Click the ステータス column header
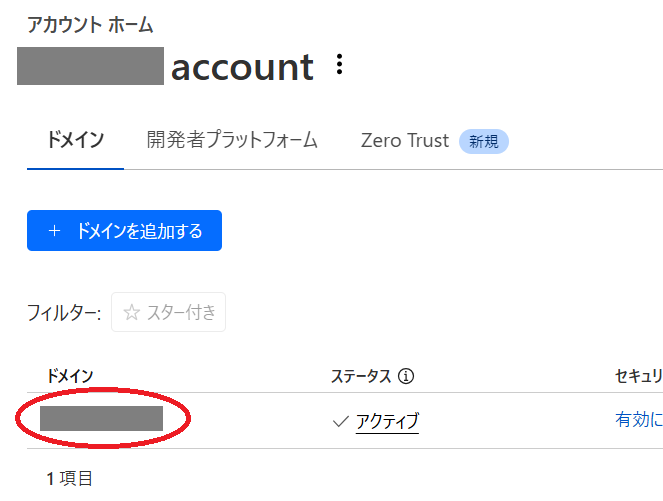Screen dimensions: 663x501 (x=361, y=376)
